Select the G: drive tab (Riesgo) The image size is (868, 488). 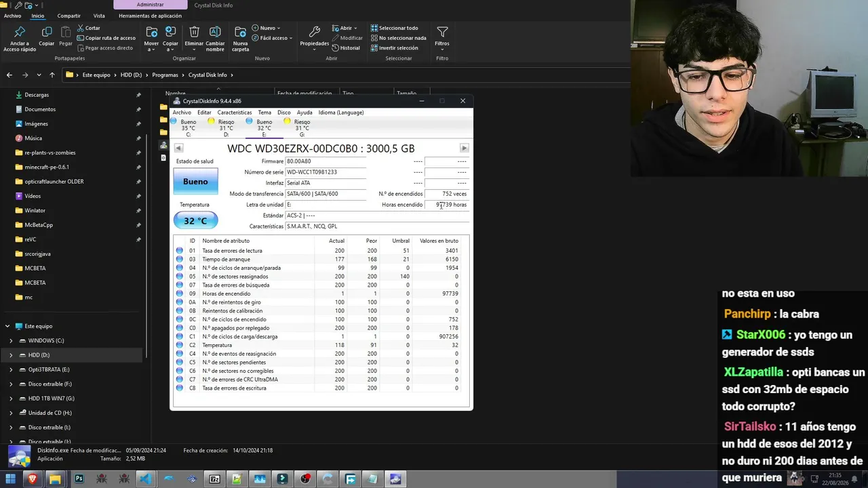[x=302, y=127]
